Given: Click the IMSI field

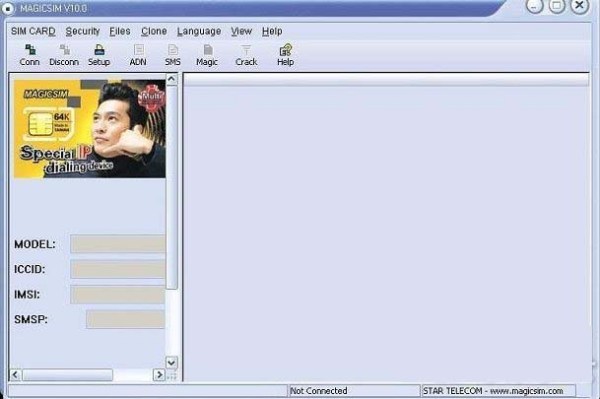Looking at the screenshot, I should coord(118,295).
